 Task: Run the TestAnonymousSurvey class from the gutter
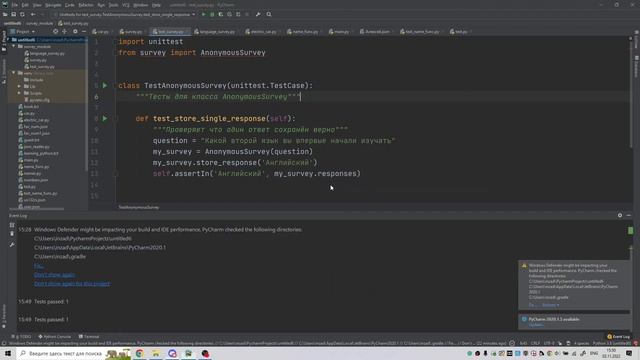(105, 86)
